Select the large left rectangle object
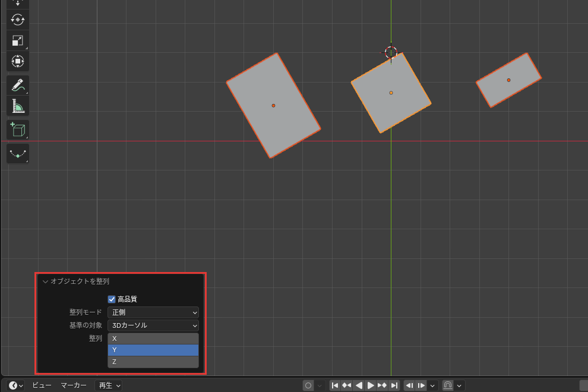 273,105
